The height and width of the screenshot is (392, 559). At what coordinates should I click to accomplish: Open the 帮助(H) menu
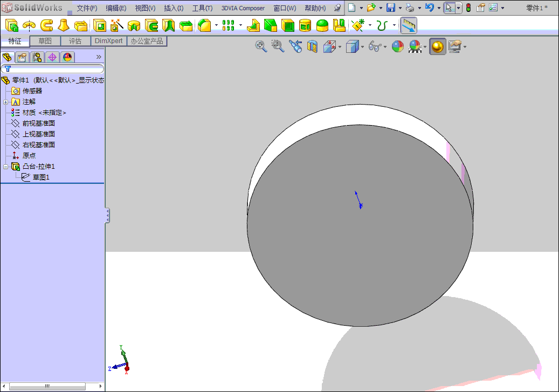coord(315,8)
